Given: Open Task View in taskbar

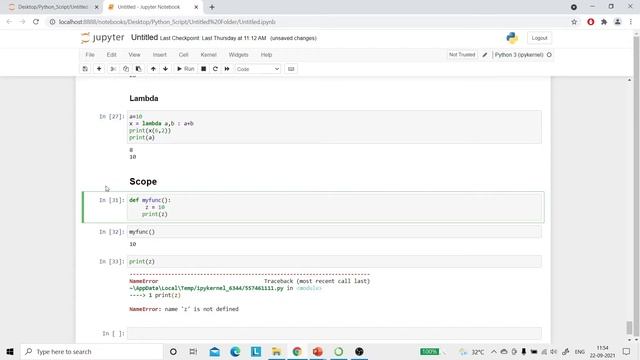Looking at the screenshot, I should pos(193,351).
